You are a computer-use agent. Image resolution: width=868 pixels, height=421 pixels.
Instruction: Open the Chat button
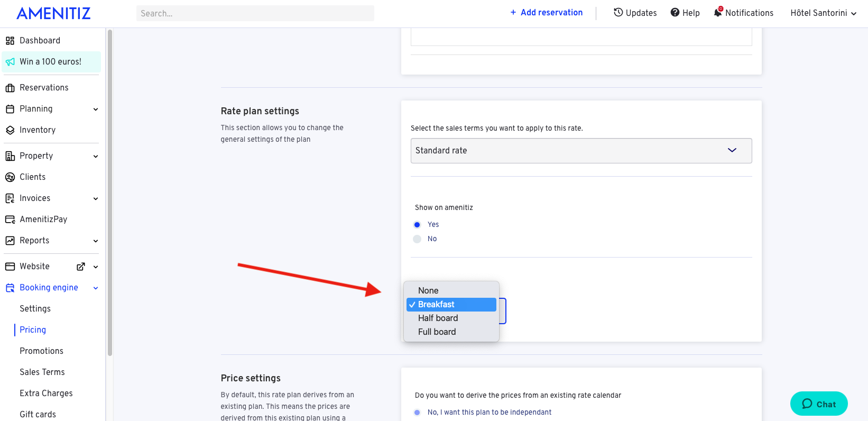click(819, 404)
